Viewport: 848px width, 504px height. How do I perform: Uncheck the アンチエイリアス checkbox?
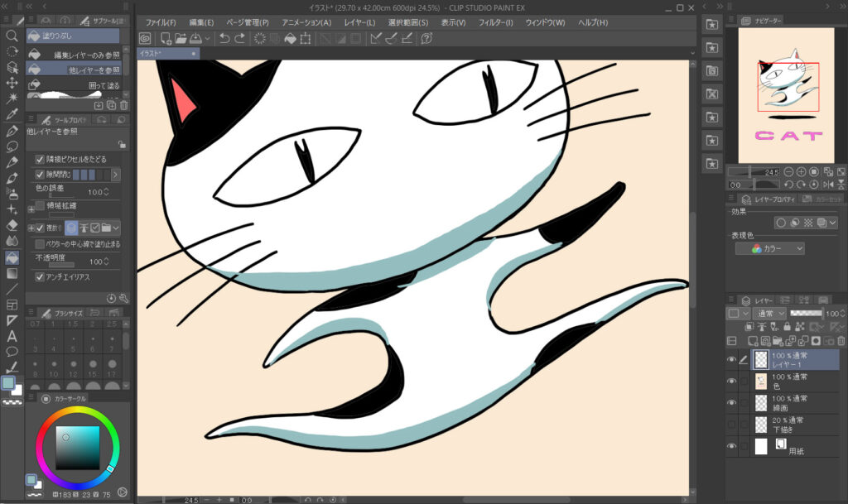pyautogui.click(x=40, y=277)
